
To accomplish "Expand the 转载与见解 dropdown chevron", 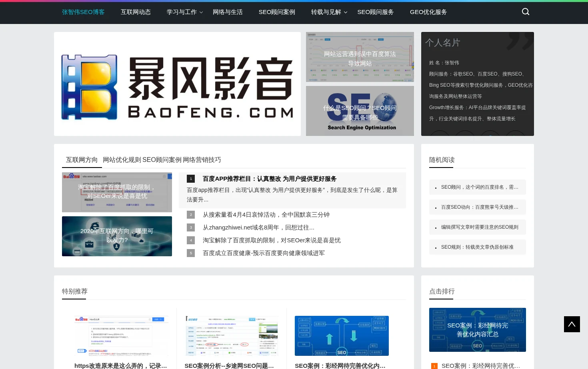I will (346, 12).
